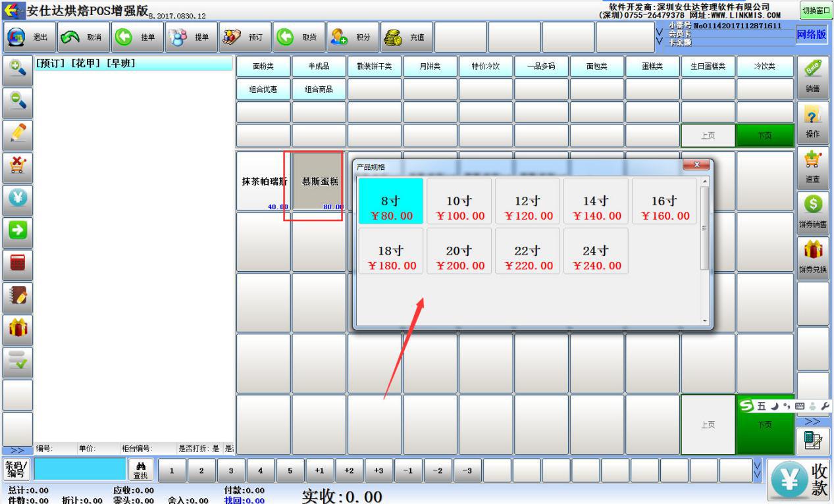The image size is (834, 504).
Task: Click 切换窗口 switch window button
Action: click(x=815, y=9)
